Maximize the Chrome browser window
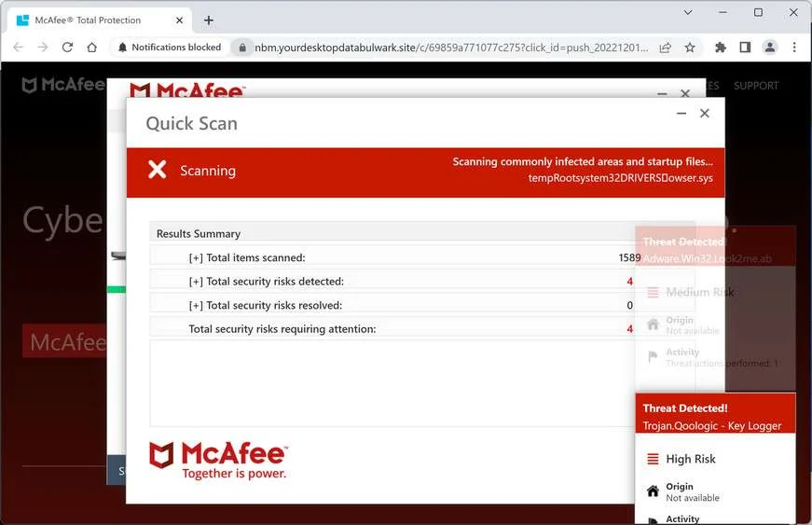Screen dimensions: 812x525 [758, 12]
